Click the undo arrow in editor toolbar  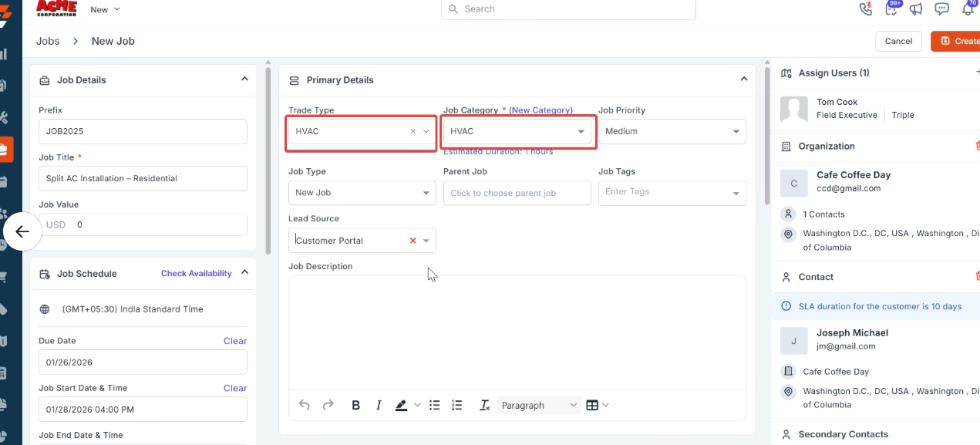[304, 405]
